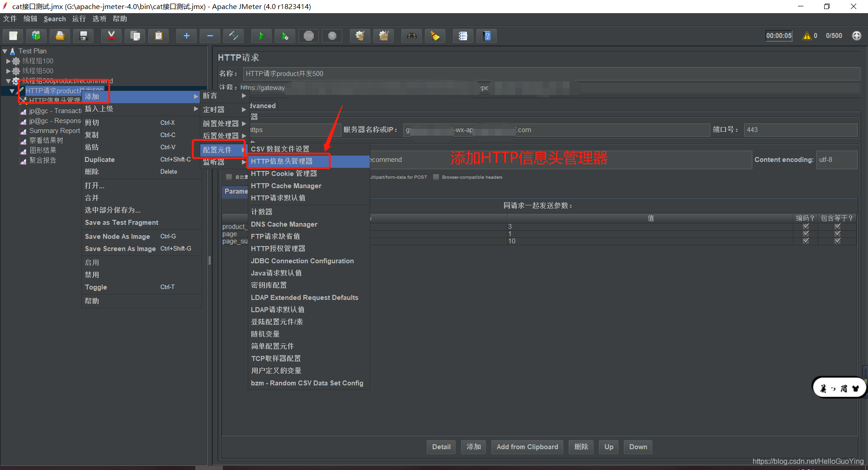Start the test with green play icon

[x=261, y=36]
